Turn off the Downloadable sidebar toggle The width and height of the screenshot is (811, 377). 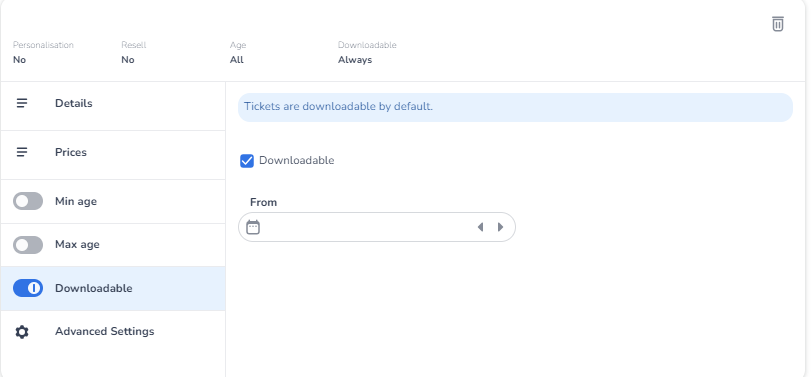pos(28,288)
